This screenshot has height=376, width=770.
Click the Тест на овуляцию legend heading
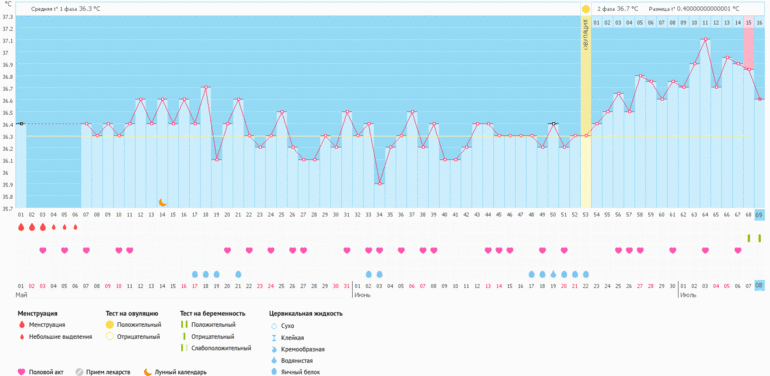pyautogui.click(x=132, y=314)
